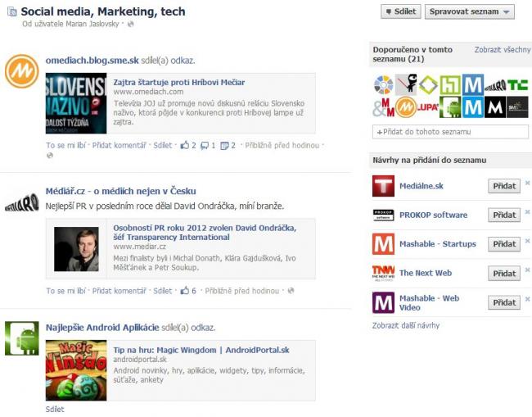The height and width of the screenshot is (417, 532).
Task: Click the Mediálne.sk suggestion name
Action: click(421, 186)
